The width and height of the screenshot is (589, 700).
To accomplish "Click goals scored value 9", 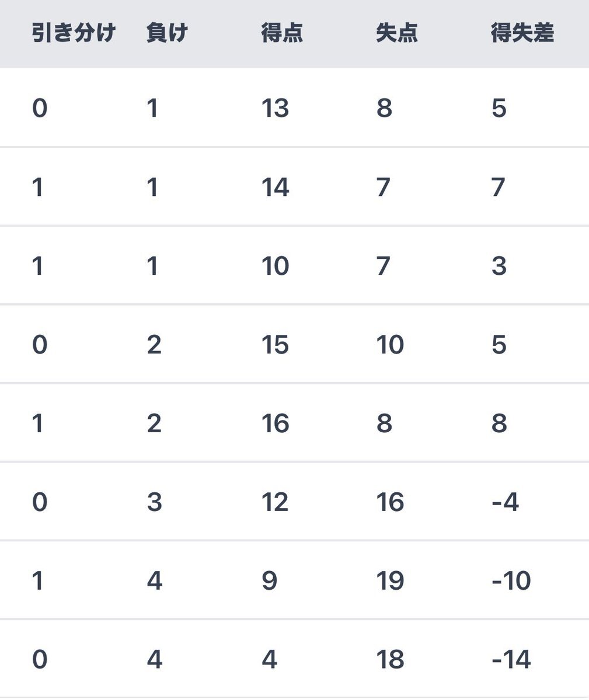I will click(269, 581).
